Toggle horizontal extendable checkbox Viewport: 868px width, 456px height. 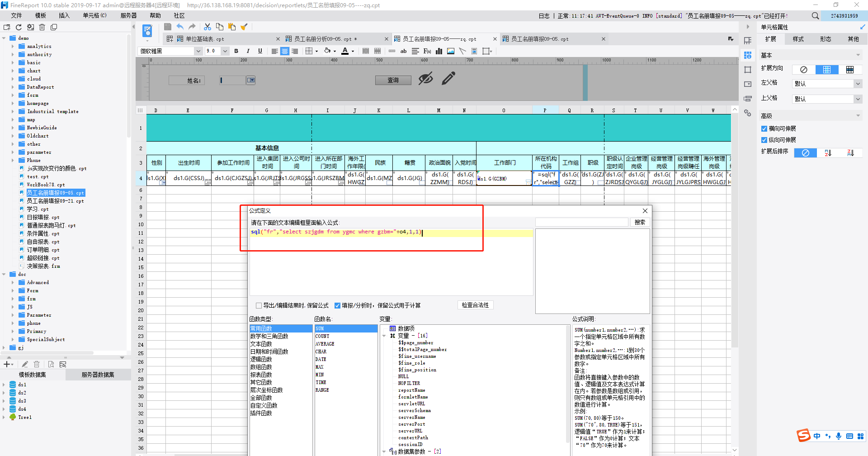pos(764,129)
